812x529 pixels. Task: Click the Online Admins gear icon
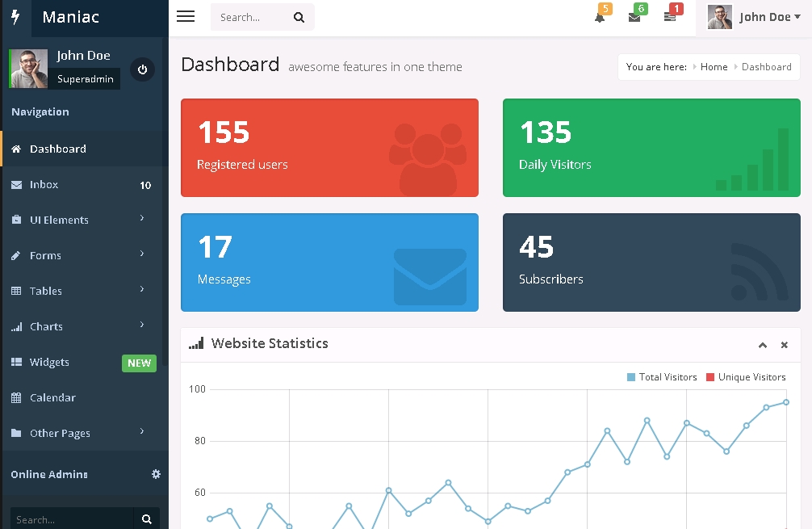coord(156,474)
